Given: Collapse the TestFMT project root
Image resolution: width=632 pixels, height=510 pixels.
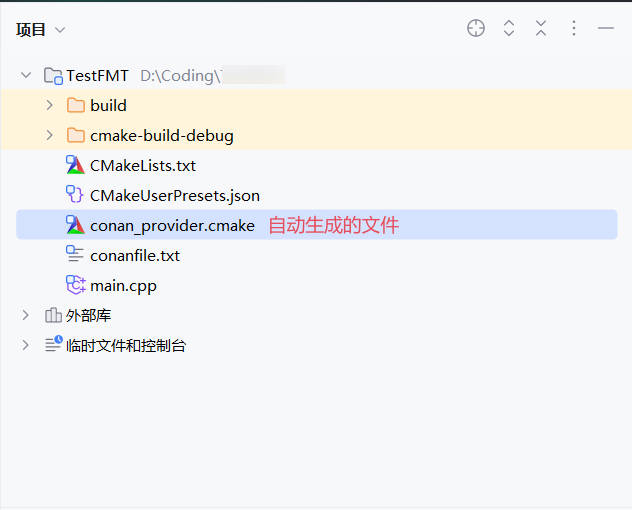Looking at the screenshot, I should pyautogui.click(x=26, y=75).
